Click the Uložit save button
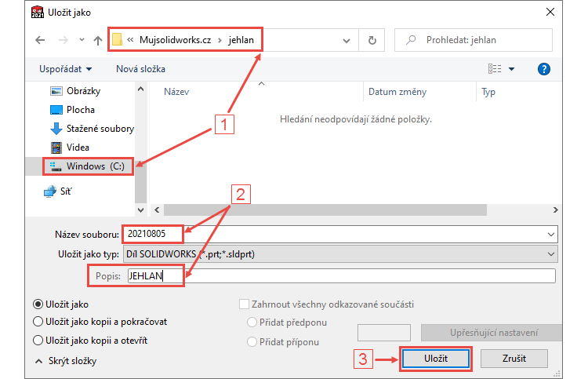588x379 pixels. (436, 359)
